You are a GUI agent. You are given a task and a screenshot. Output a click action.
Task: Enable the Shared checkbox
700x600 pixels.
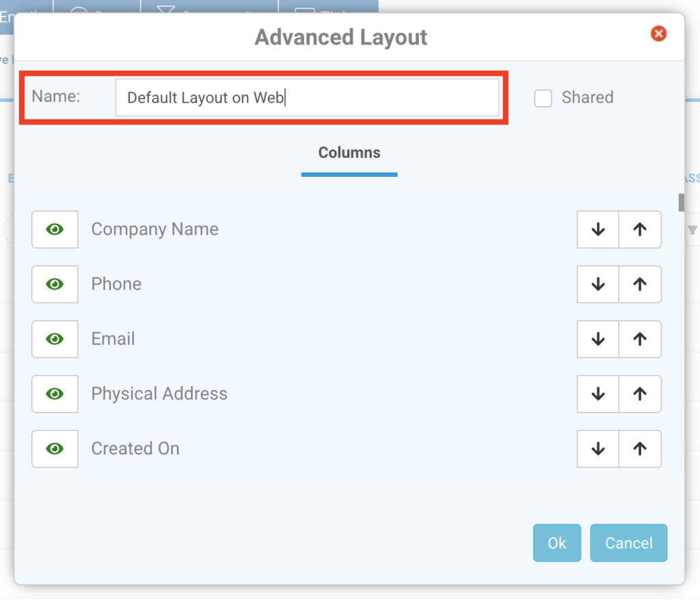tap(543, 98)
